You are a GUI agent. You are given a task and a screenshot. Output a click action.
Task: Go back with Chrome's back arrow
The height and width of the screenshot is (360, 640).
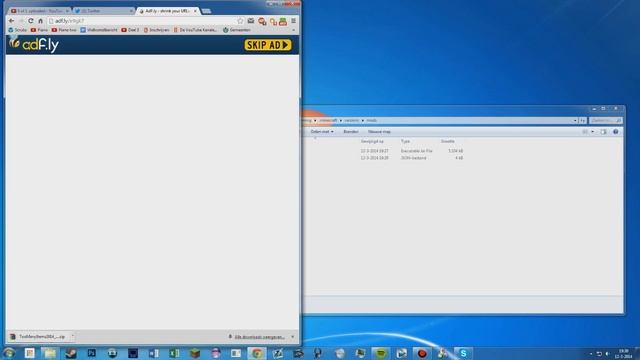point(11,21)
